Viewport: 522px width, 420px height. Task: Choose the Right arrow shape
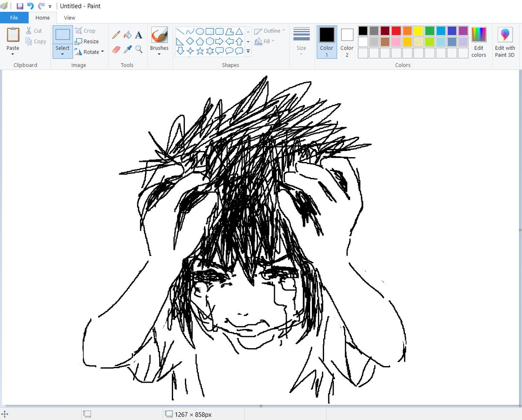(220, 41)
